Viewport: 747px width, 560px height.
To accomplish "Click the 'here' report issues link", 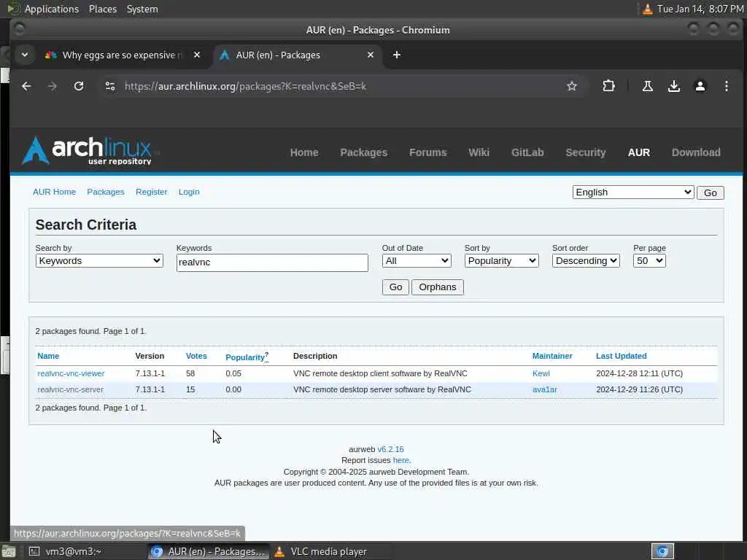I will click(x=400, y=460).
